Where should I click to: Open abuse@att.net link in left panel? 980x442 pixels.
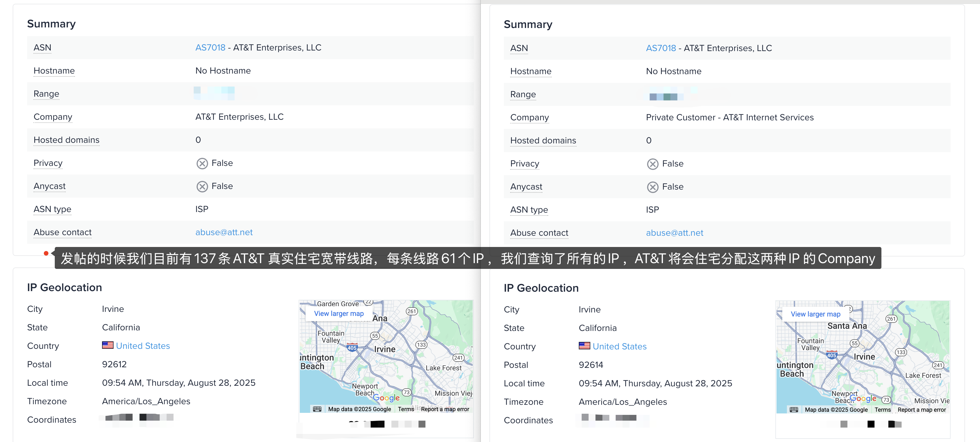click(224, 232)
